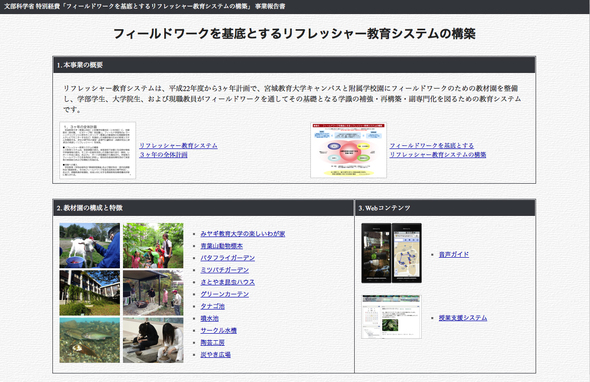
Task: Open the 音声ガイド link
Action: [x=454, y=254]
